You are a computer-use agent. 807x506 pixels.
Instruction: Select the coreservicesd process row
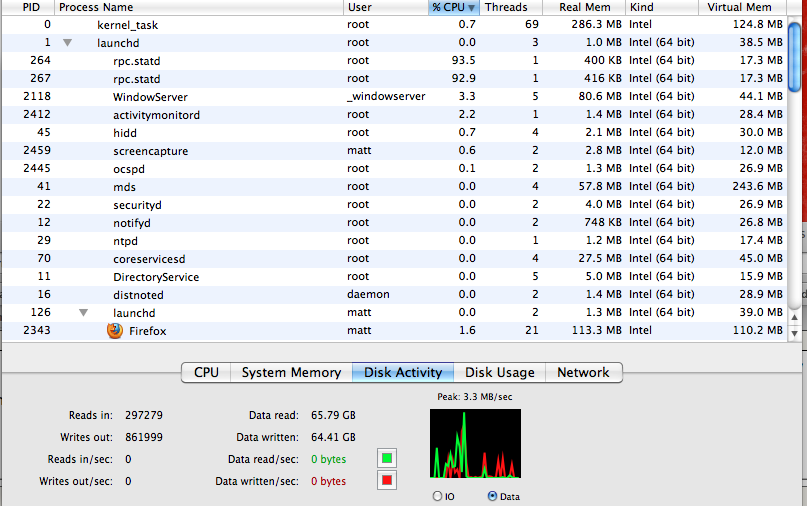[394, 259]
